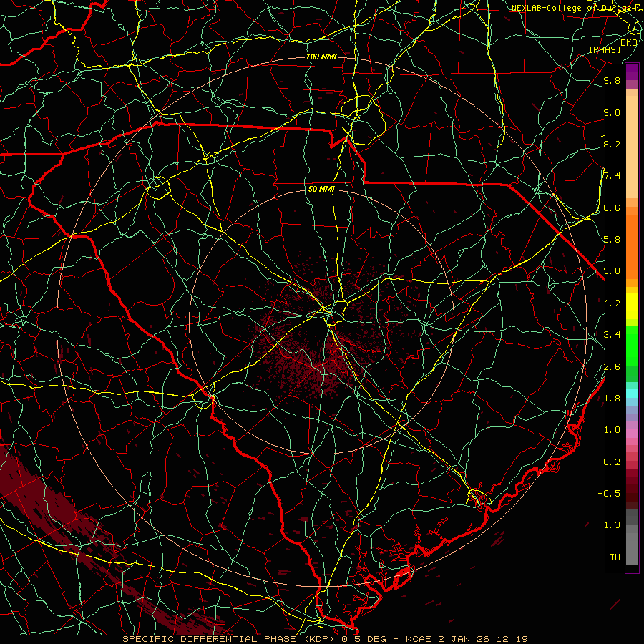Screen dimensions: 644x644
Task: Click the 2.6 value on color scale
Action: (612, 367)
